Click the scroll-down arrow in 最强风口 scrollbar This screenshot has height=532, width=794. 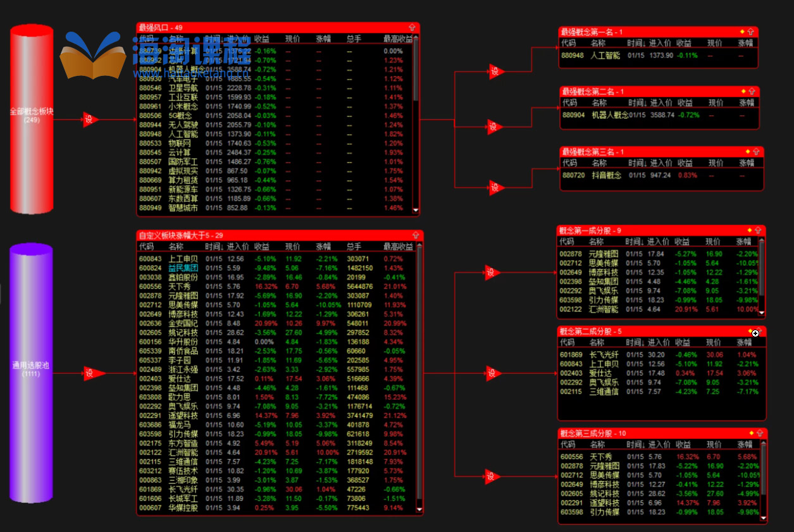416,210
